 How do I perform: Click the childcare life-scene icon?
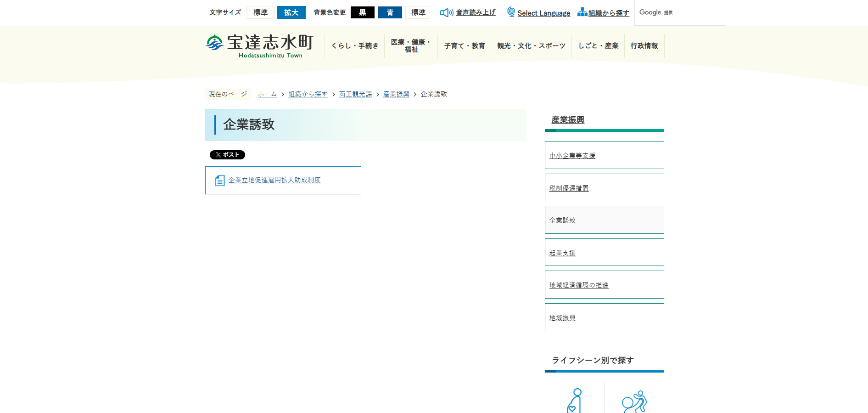click(634, 402)
